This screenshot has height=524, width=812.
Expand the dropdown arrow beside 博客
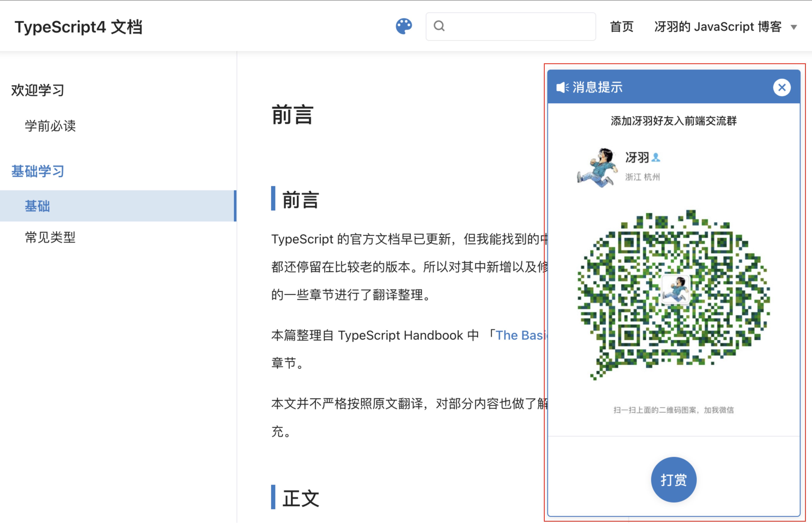794,27
